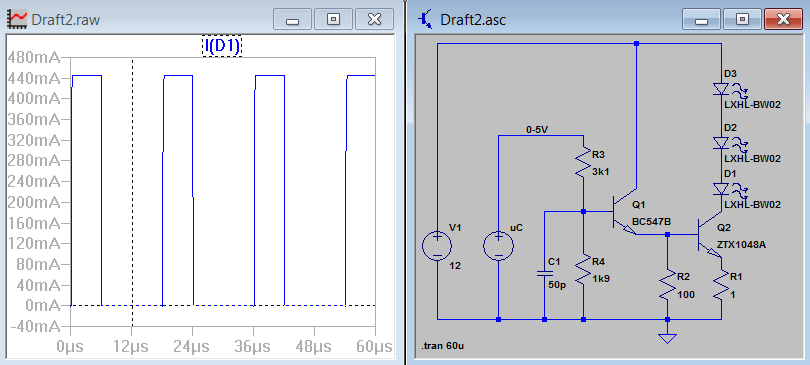Maximize the Draft2.raw waveform window

point(334,20)
